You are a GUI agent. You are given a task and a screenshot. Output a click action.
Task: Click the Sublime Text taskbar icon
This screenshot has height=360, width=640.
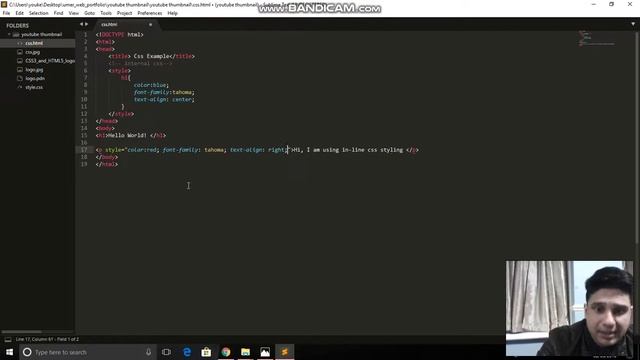point(284,352)
